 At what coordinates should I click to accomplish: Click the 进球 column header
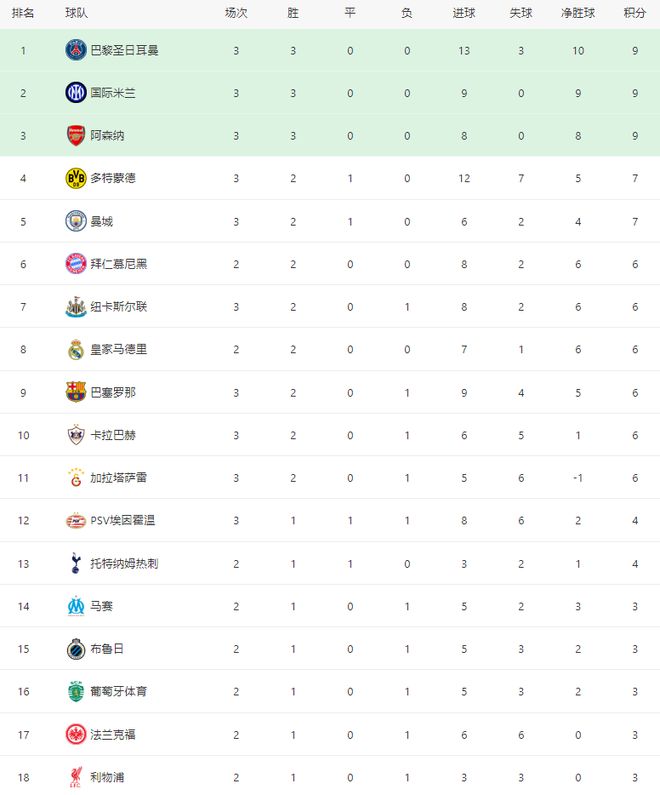464,13
